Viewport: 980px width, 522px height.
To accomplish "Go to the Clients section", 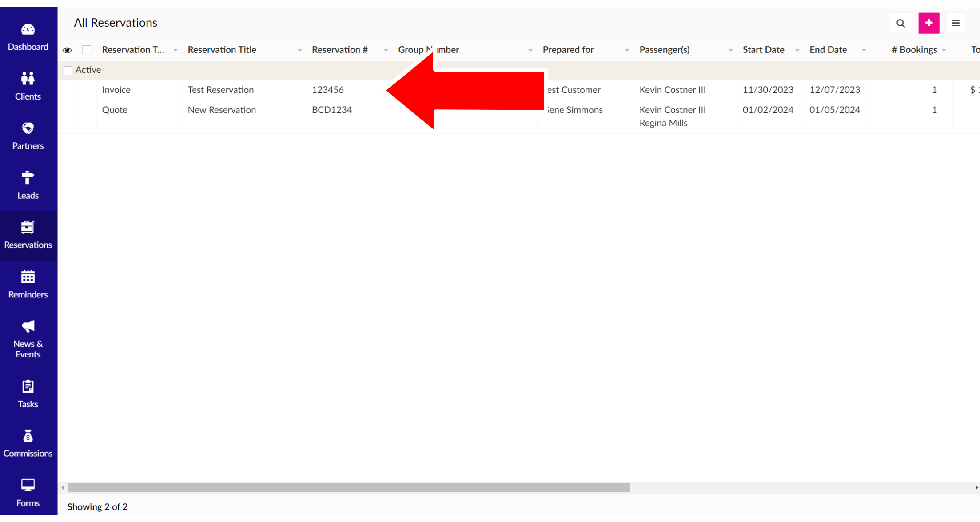I will coord(28,86).
